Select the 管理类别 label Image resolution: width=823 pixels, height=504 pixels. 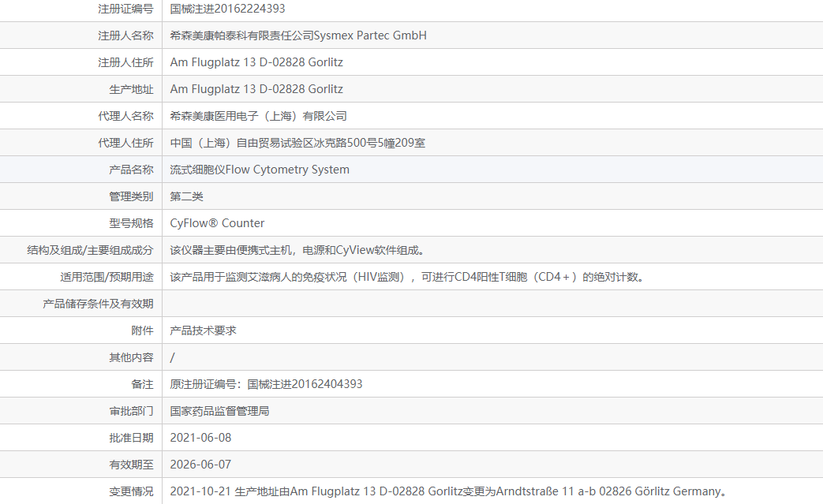[131, 196]
